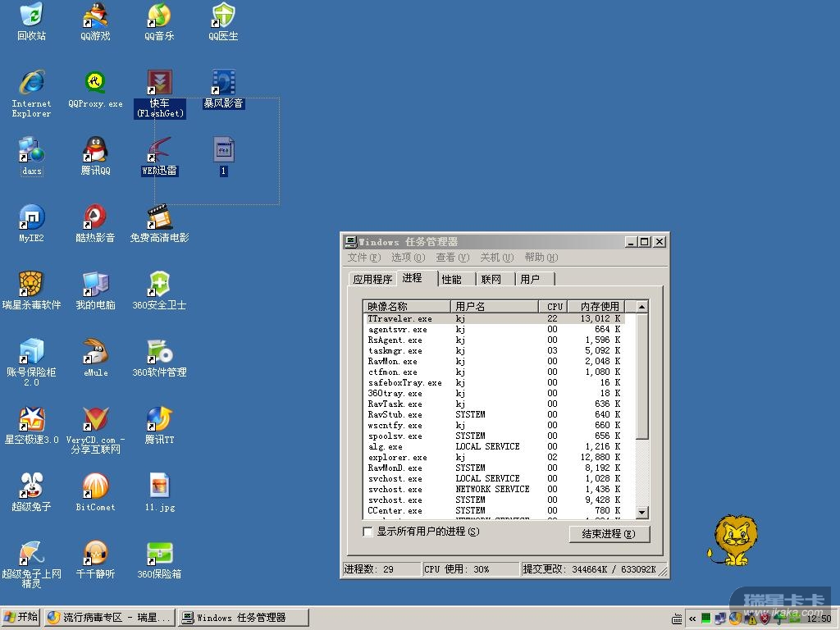Expand hidden tray icons with chevron
Viewport: 840px width, 630px height.
point(692,619)
